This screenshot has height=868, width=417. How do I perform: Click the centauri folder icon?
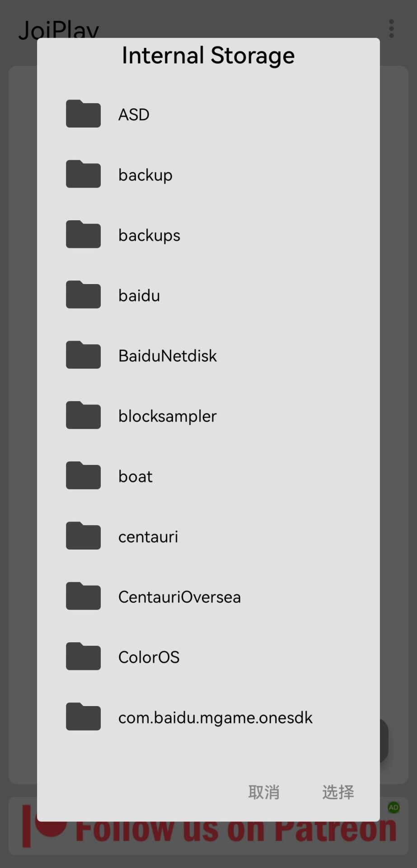(x=83, y=536)
